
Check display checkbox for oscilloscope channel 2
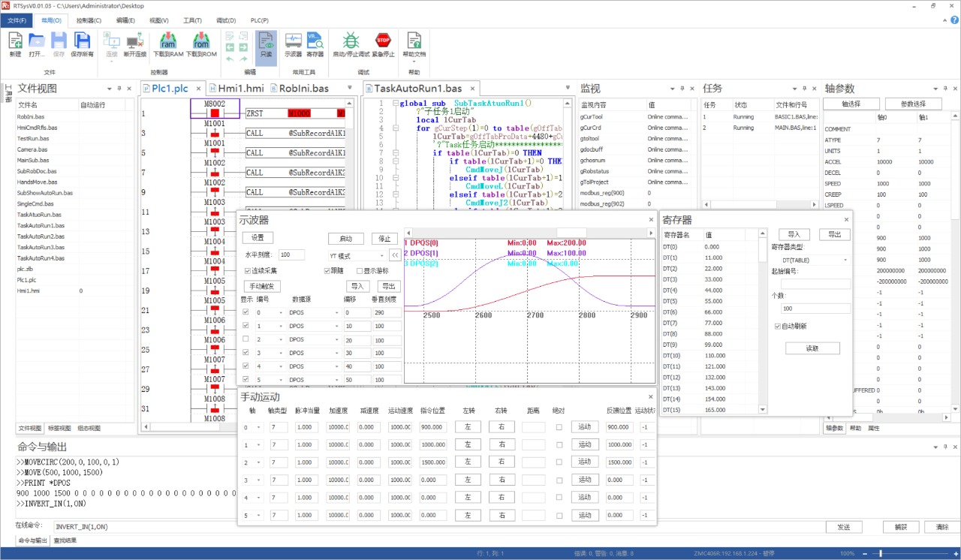pyautogui.click(x=246, y=339)
